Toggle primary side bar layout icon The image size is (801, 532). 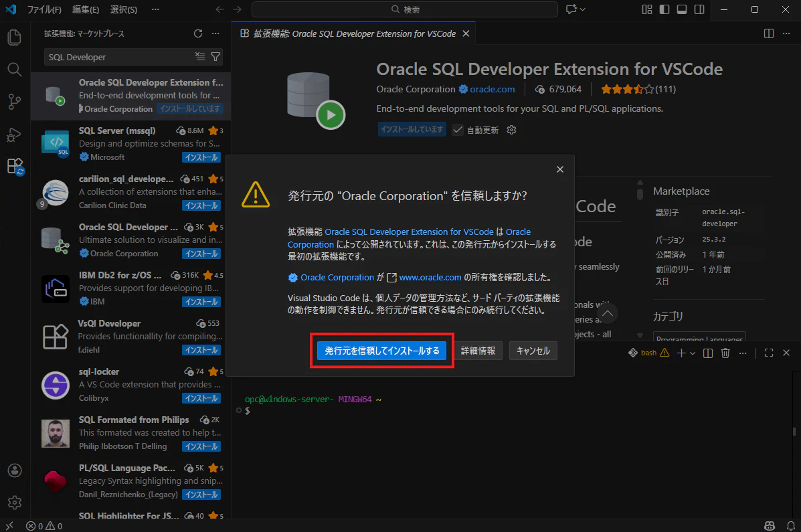[664, 9]
